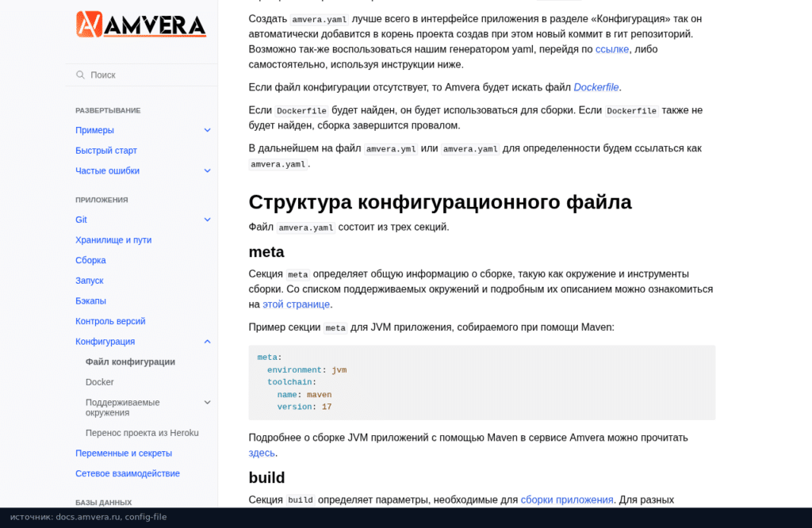This screenshot has height=528, width=812.
Task: Follow the здесь link
Action: (x=262, y=453)
